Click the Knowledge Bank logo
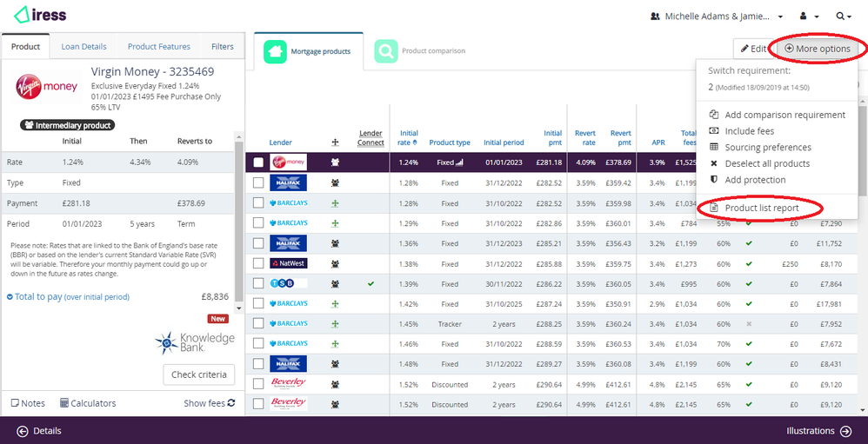This screenshot has height=444, width=868. (x=194, y=342)
